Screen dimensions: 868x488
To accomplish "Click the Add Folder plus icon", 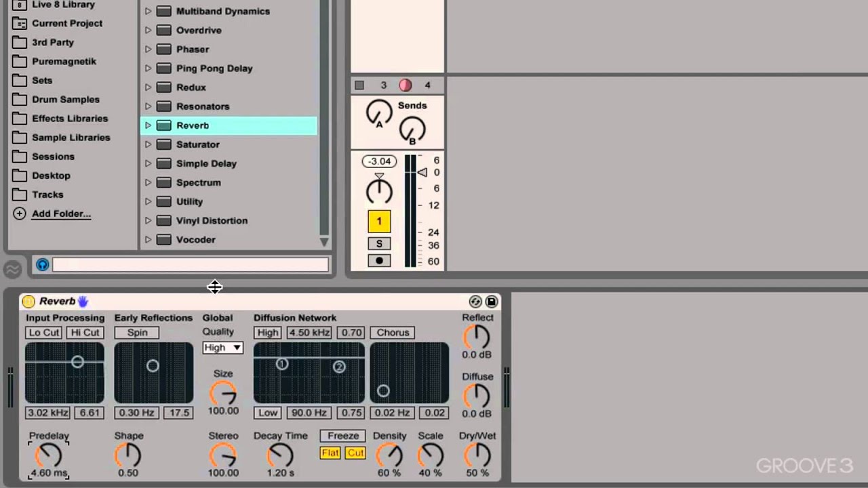I will tap(20, 213).
